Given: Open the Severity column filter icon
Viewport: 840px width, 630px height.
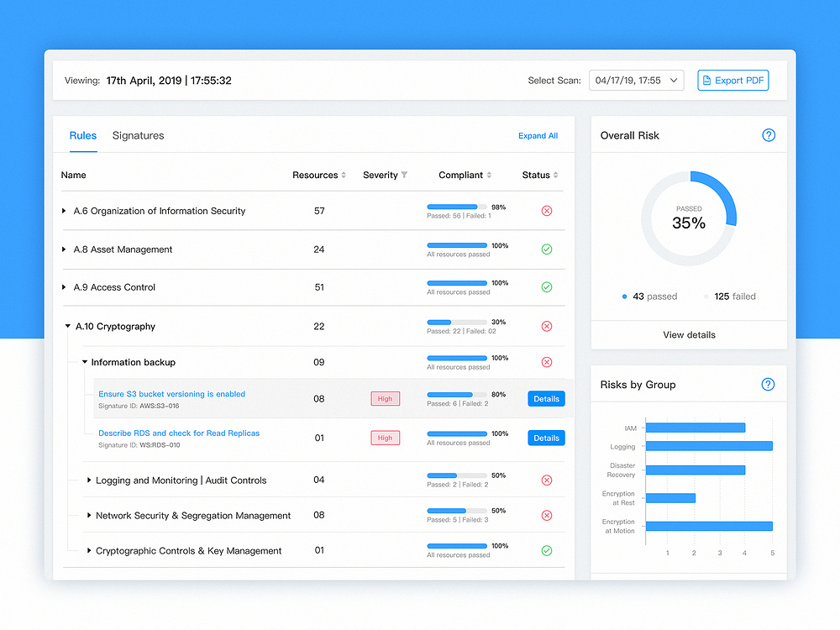Looking at the screenshot, I should (x=406, y=175).
